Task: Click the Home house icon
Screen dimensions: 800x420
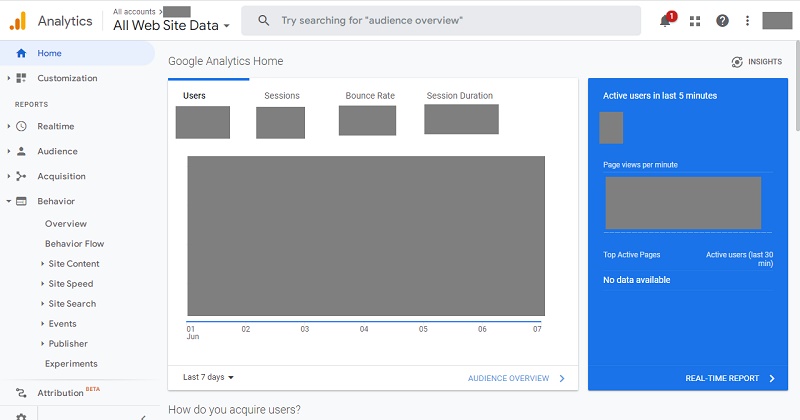Action: [21, 53]
